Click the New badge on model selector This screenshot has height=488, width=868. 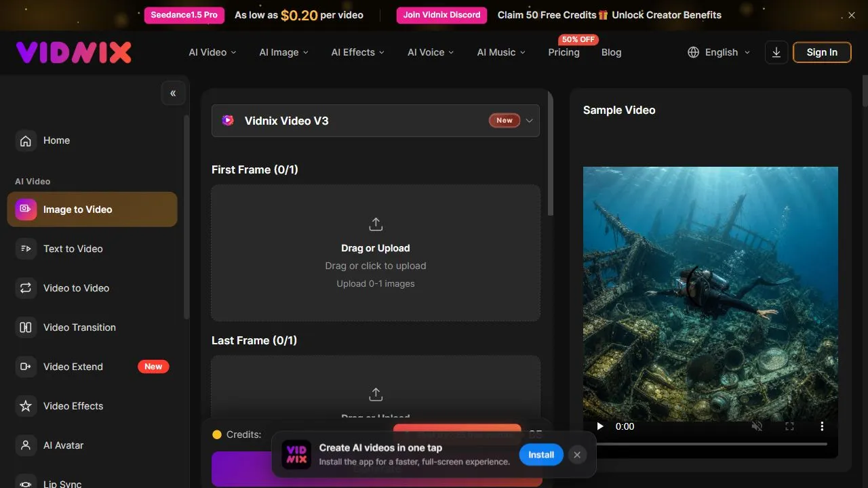(505, 121)
